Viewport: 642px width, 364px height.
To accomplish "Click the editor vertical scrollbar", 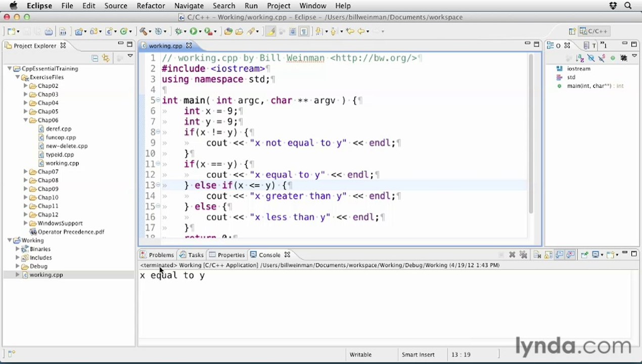I will 531,133.
